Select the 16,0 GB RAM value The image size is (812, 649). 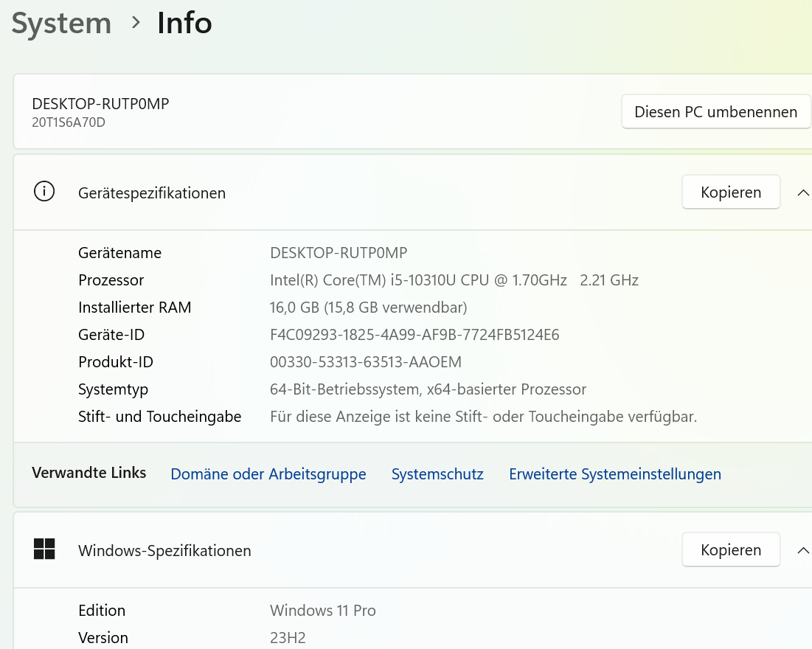point(368,308)
